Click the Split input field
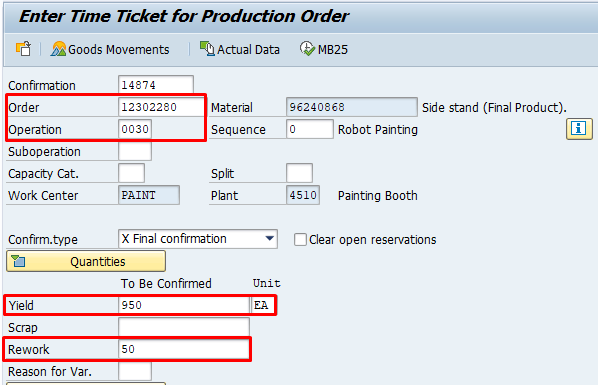This screenshot has width=598, height=385. (299, 173)
